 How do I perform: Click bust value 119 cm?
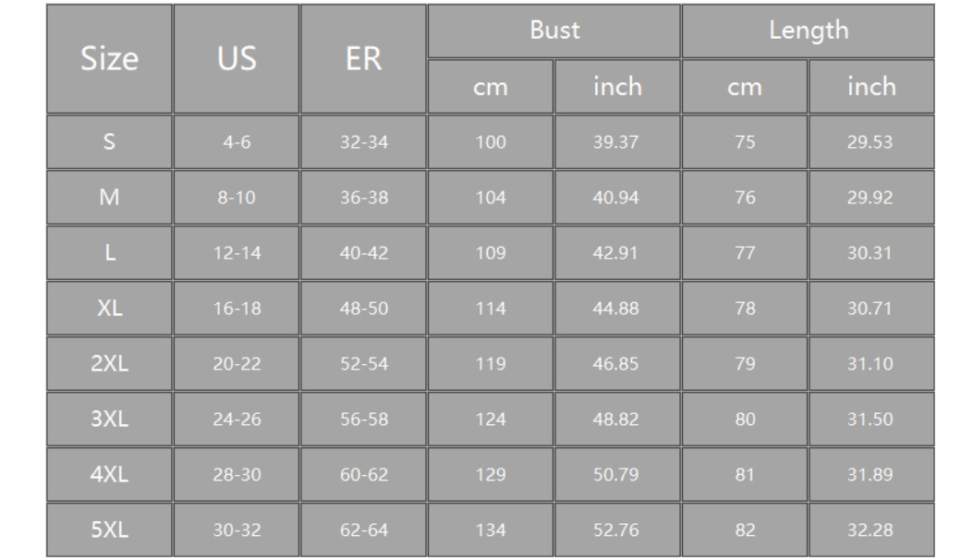tap(491, 364)
